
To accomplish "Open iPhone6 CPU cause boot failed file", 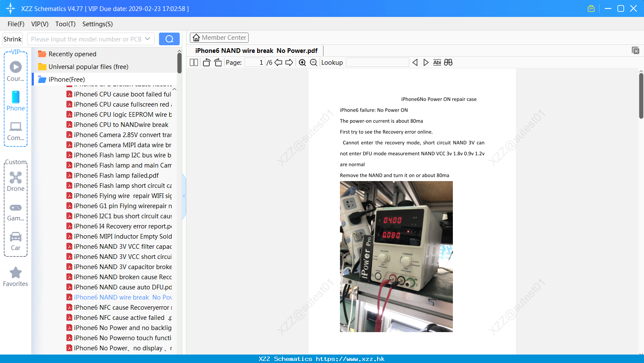I will 119,94.
